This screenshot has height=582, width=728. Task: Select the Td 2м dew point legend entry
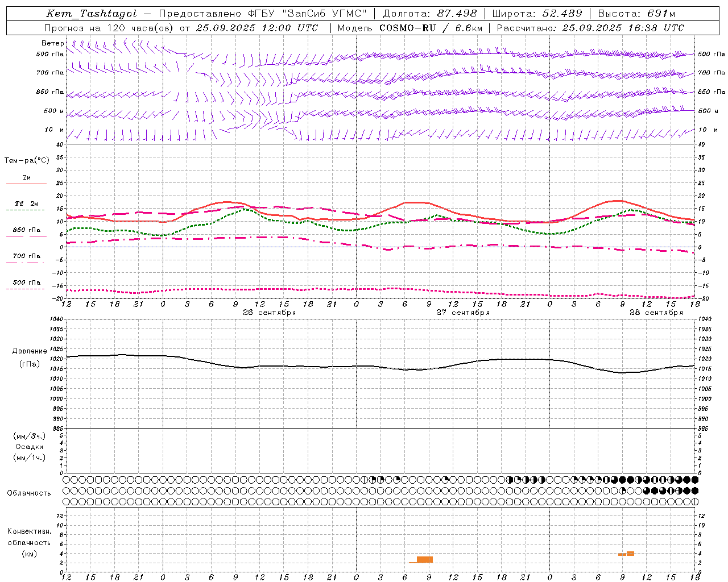pyautogui.click(x=27, y=203)
